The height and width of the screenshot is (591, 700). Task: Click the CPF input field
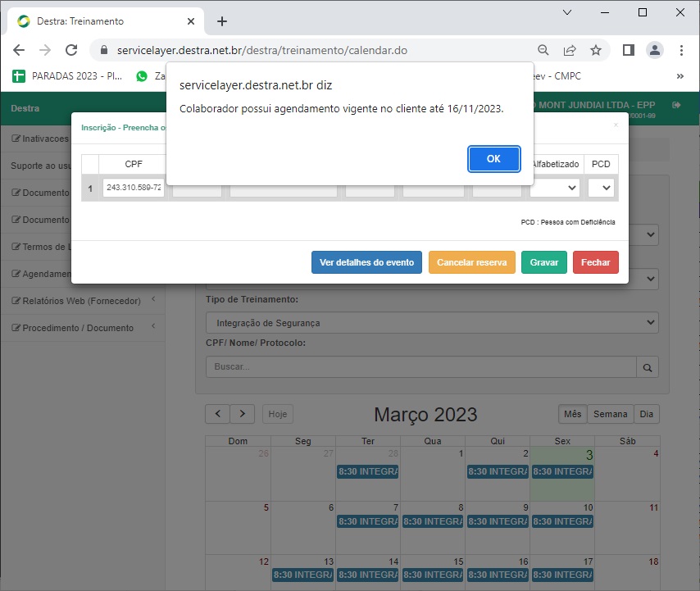(x=133, y=188)
